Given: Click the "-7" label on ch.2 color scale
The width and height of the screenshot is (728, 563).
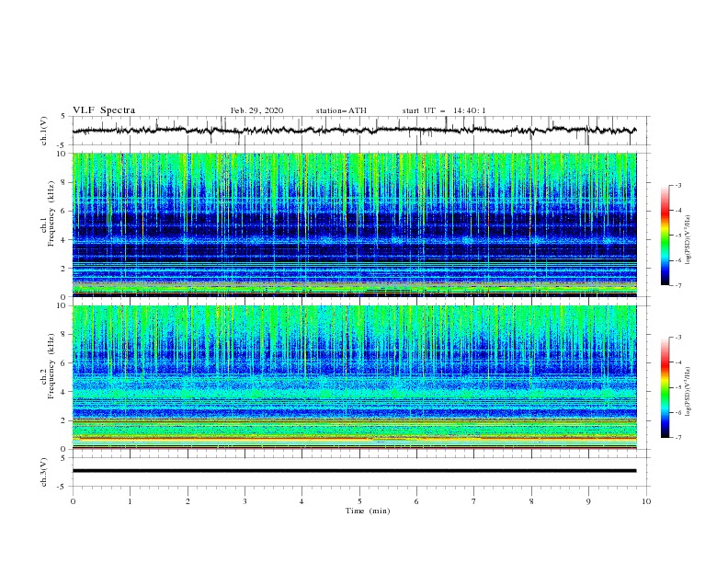Looking at the screenshot, I should point(677,438).
